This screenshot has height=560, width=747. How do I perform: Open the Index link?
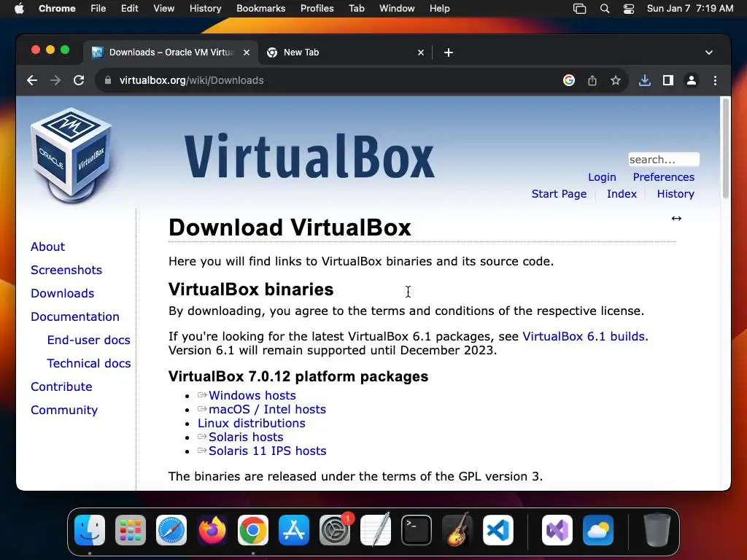(x=622, y=194)
